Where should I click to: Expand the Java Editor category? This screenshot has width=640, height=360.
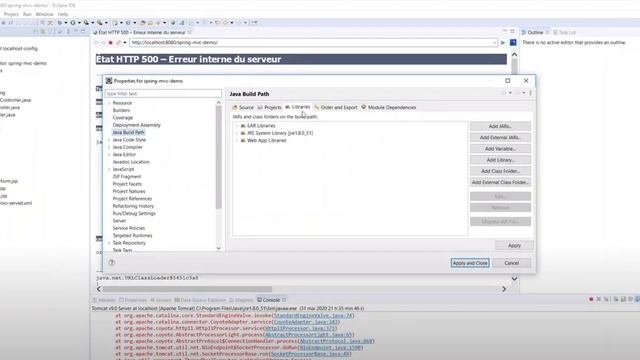[109, 155]
